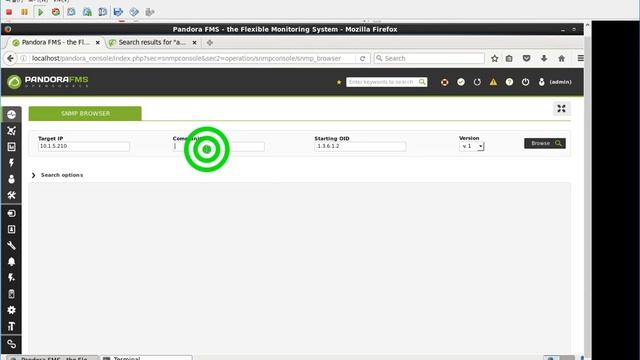Switch to the Search results browser tab
The height and width of the screenshot is (360, 640).
point(152,42)
